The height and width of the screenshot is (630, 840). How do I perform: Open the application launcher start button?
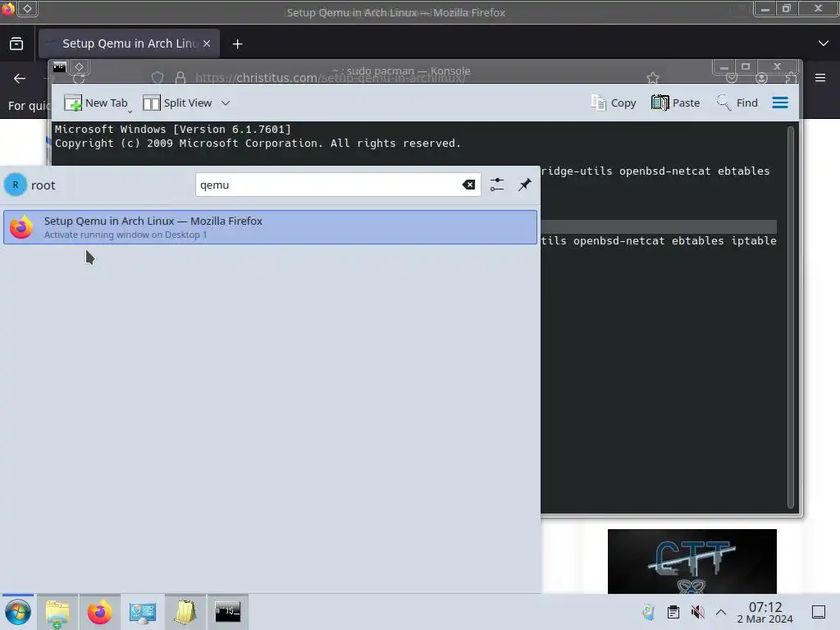point(18,612)
